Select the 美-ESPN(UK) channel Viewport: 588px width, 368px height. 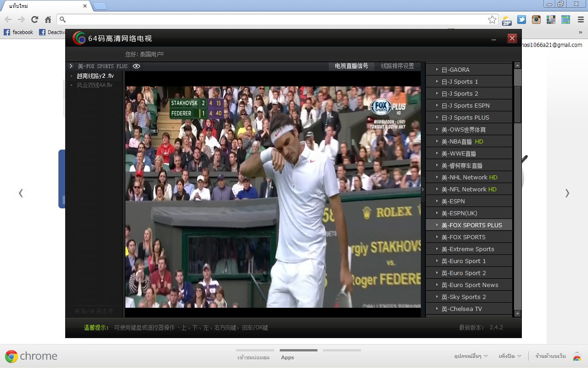click(x=469, y=213)
